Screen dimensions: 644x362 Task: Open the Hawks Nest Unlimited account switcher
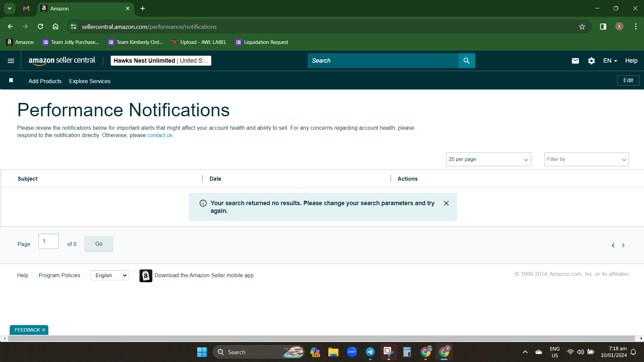point(161,61)
